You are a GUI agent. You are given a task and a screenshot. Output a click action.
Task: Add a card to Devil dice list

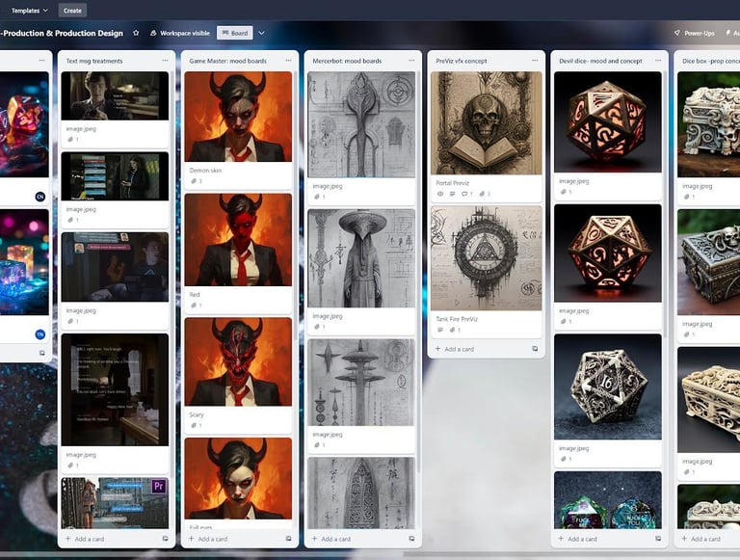[x=578, y=539]
